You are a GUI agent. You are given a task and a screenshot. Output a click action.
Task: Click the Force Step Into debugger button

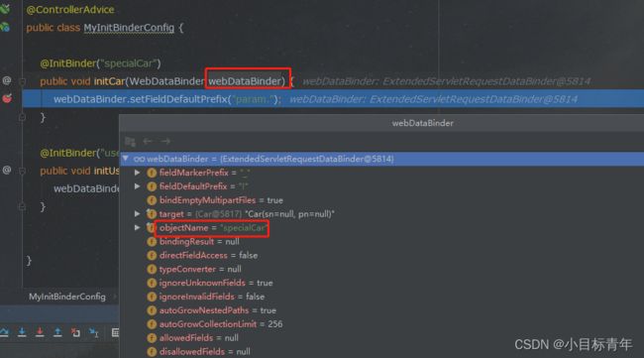tap(40, 332)
